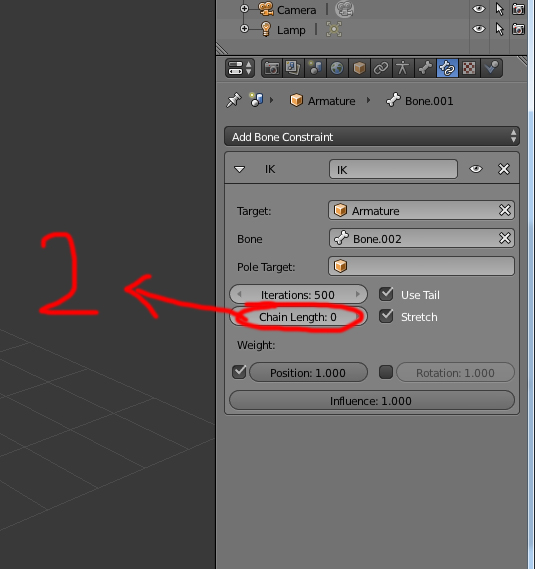Viewport: 535px width, 569px height.
Task: Open the Add Bone Constraint dropdown
Action: click(x=372, y=136)
